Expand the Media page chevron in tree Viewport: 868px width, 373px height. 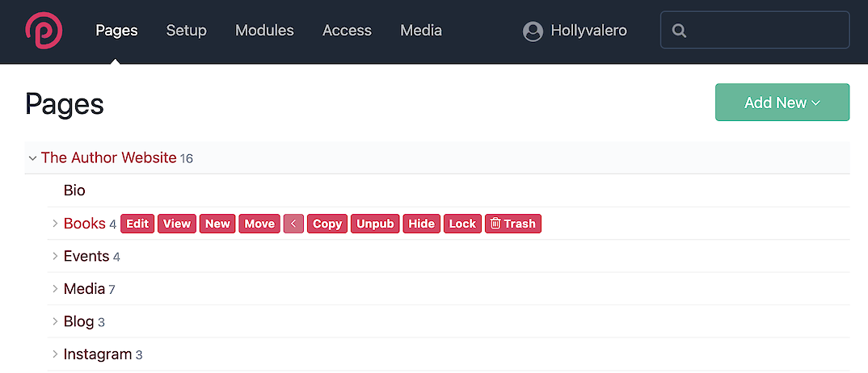click(55, 289)
